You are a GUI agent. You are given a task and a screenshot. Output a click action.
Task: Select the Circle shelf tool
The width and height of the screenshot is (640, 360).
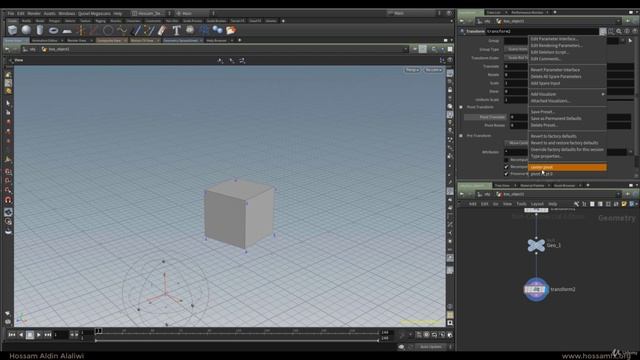click(x=108, y=30)
